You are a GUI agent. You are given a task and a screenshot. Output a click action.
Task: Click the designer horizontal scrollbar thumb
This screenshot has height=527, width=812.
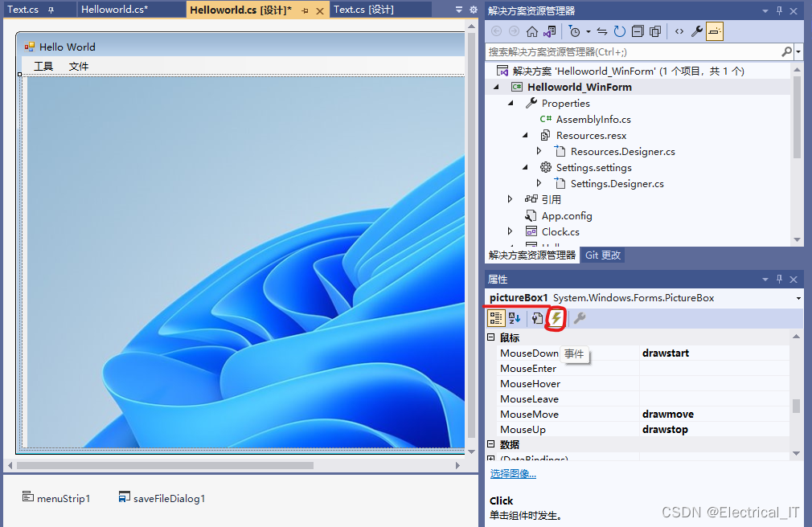165,465
